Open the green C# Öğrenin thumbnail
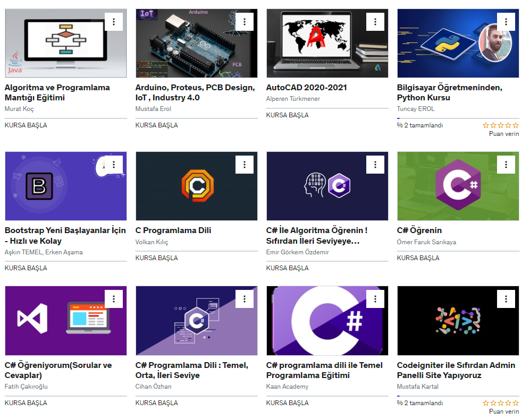Screen dimensions: 530x420 coord(458,186)
